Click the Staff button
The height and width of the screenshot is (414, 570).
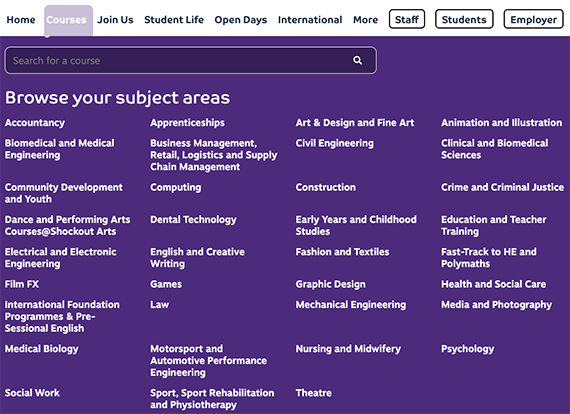(407, 19)
